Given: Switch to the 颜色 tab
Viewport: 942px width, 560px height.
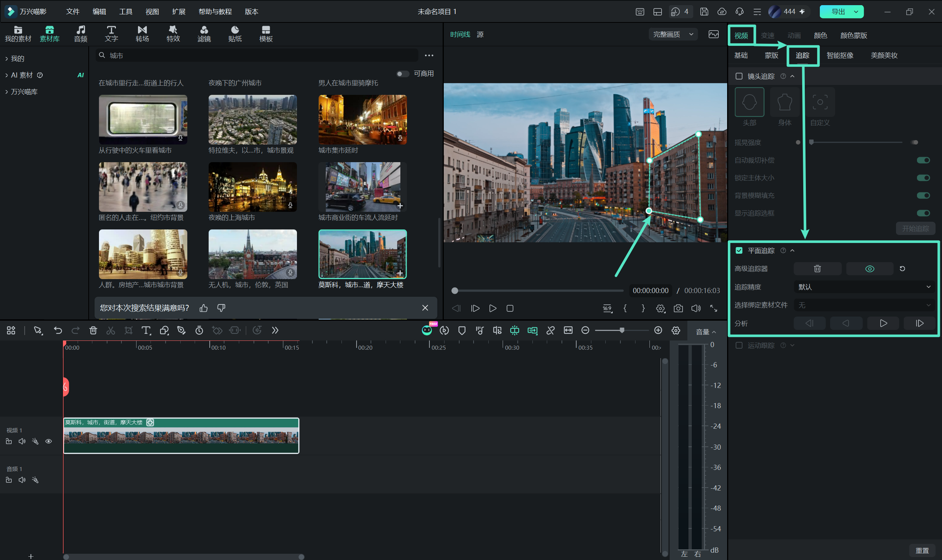Looking at the screenshot, I should [x=820, y=35].
